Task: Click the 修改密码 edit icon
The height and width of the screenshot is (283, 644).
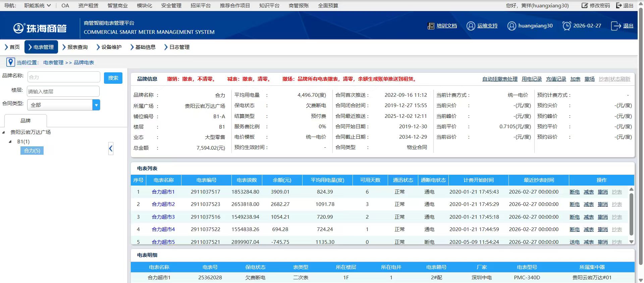Action: [584, 5]
